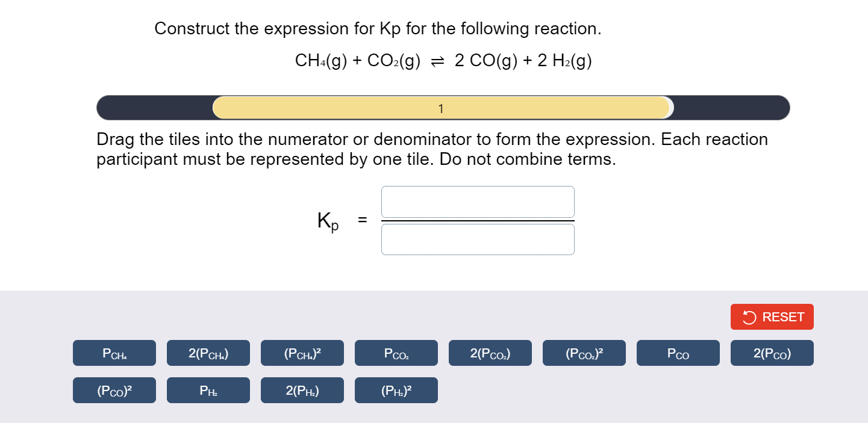
Task: Pick the 2(P H2) tile
Action: [x=302, y=390]
